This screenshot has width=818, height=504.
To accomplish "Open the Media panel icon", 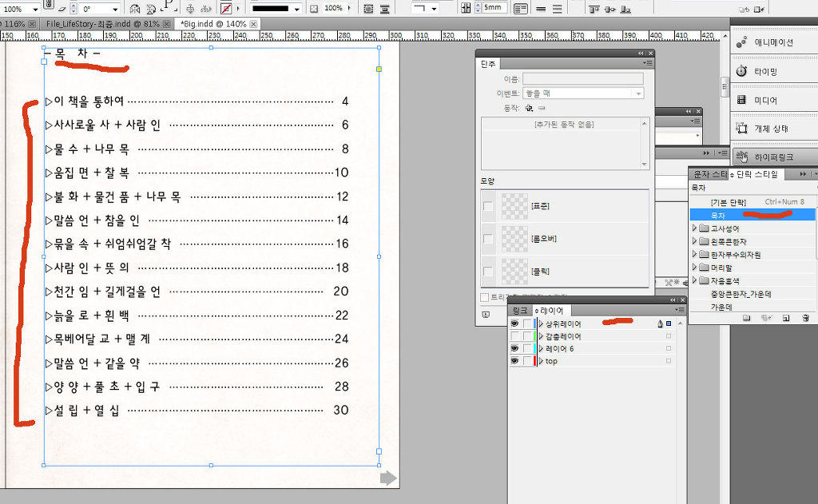I will coord(742,100).
